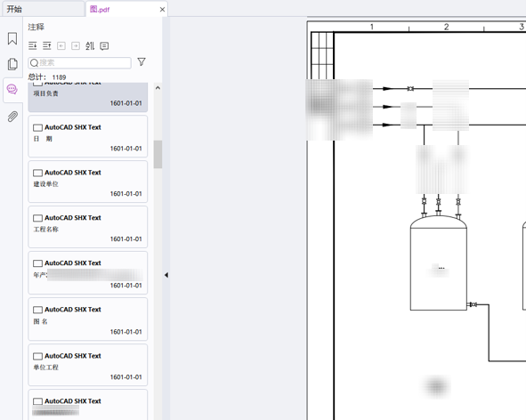Click the 注释 panel title
Viewport: 526px width, 420px height.
point(36,27)
